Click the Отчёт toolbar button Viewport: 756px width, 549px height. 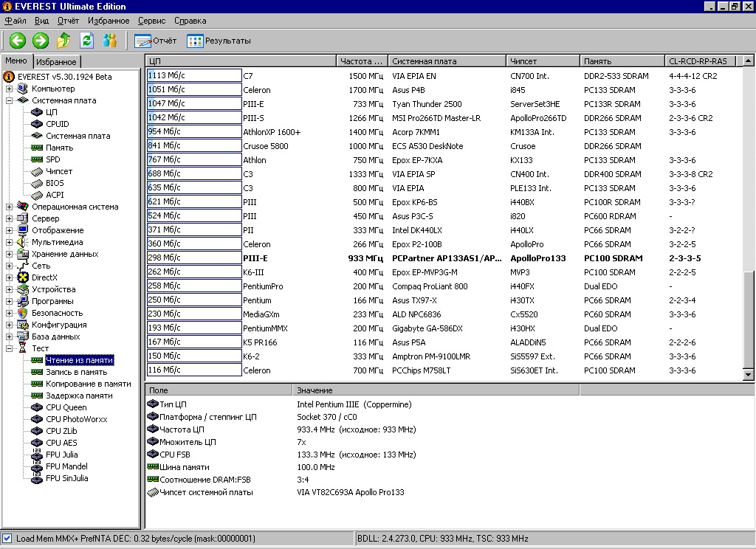coord(156,41)
